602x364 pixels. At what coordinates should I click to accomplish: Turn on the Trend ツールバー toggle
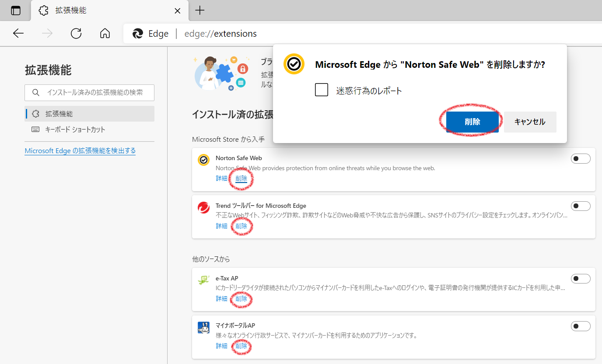(581, 206)
